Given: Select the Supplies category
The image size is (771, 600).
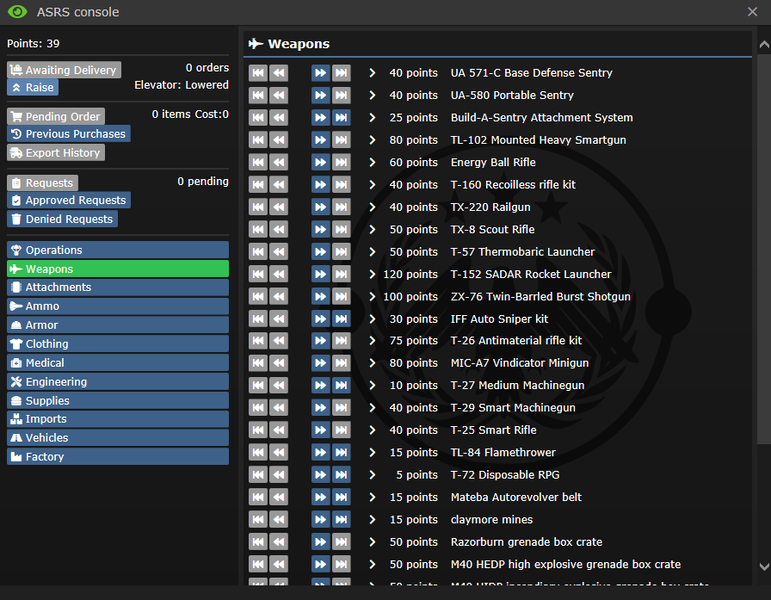Looking at the screenshot, I should 118,401.
